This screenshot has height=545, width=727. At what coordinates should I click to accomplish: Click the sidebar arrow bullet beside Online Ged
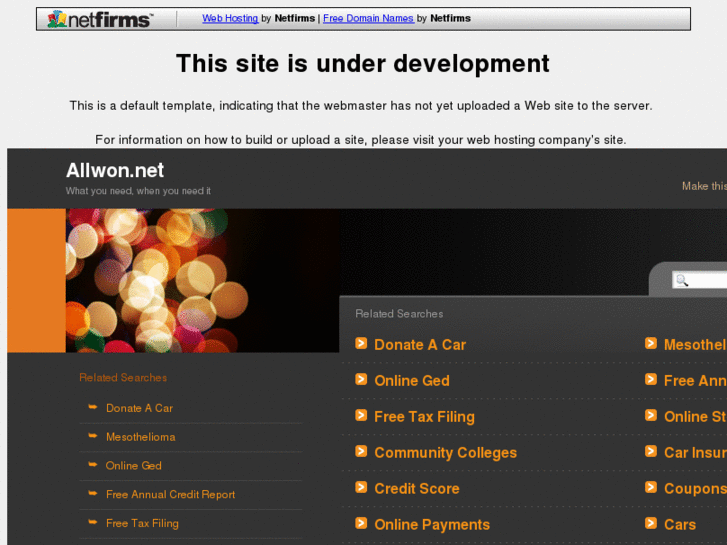(93, 464)
